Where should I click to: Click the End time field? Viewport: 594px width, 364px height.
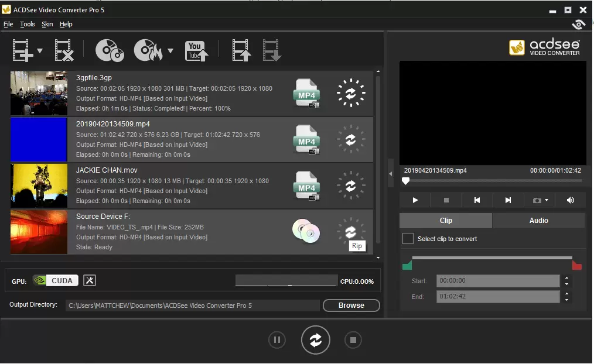pyautogui.click(x=498, y=296)
